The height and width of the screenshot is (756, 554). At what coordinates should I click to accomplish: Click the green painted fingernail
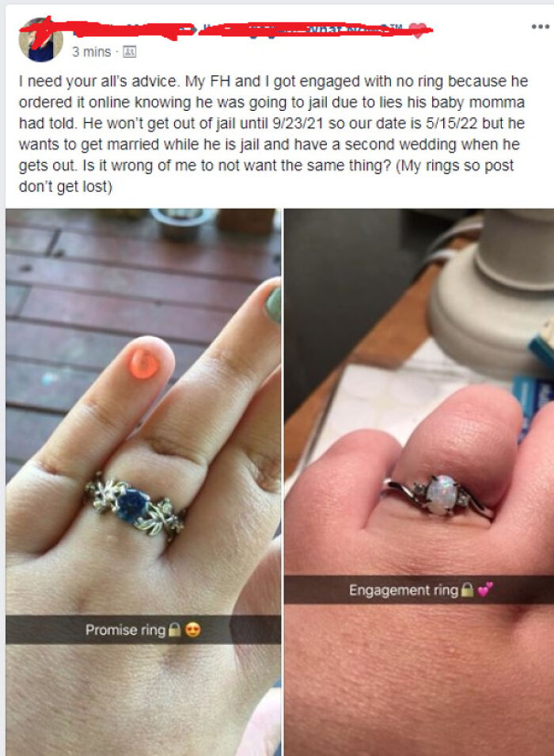(x=274, y=305)
